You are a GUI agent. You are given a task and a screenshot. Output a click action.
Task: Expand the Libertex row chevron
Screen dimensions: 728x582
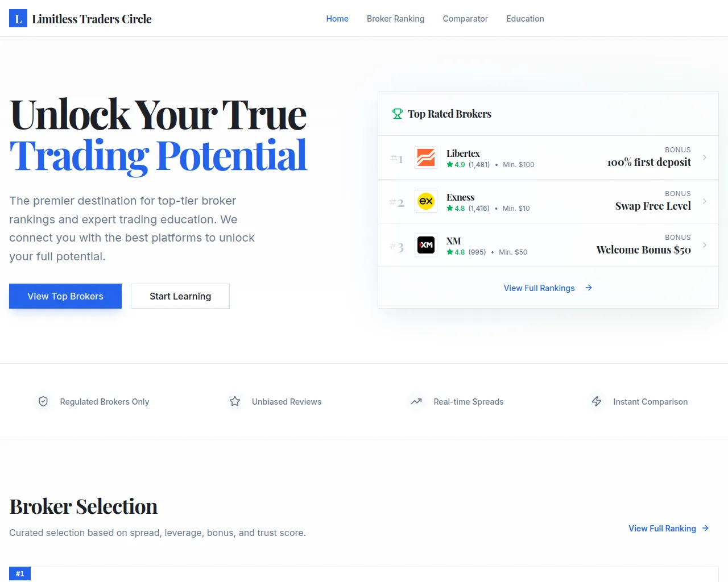point(705,157)
